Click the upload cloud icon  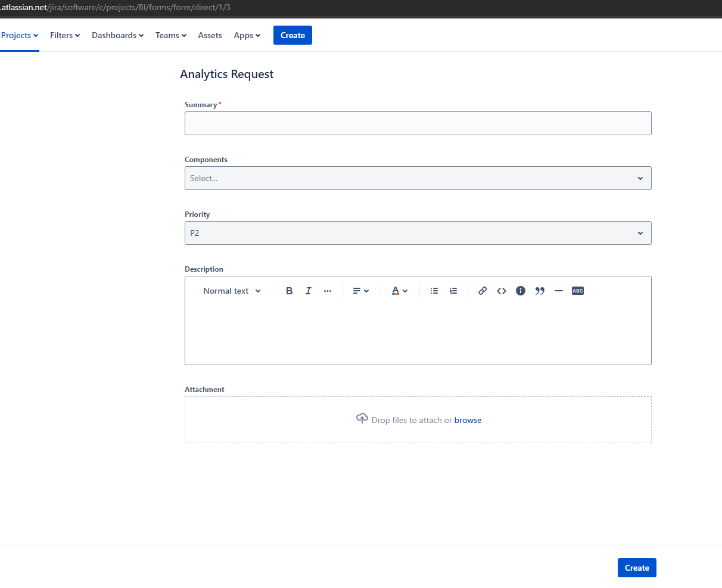pos(362,418)
